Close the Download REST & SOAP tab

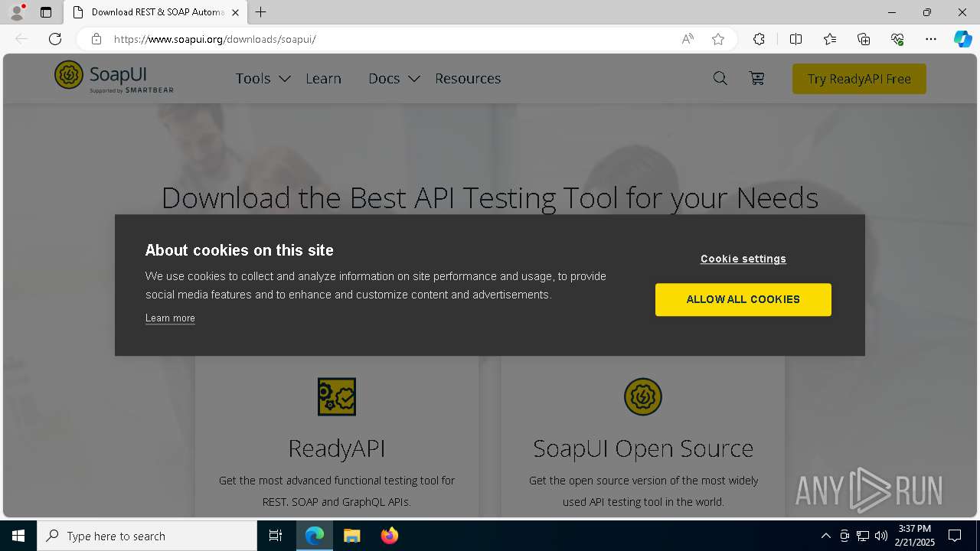(235, 12)
